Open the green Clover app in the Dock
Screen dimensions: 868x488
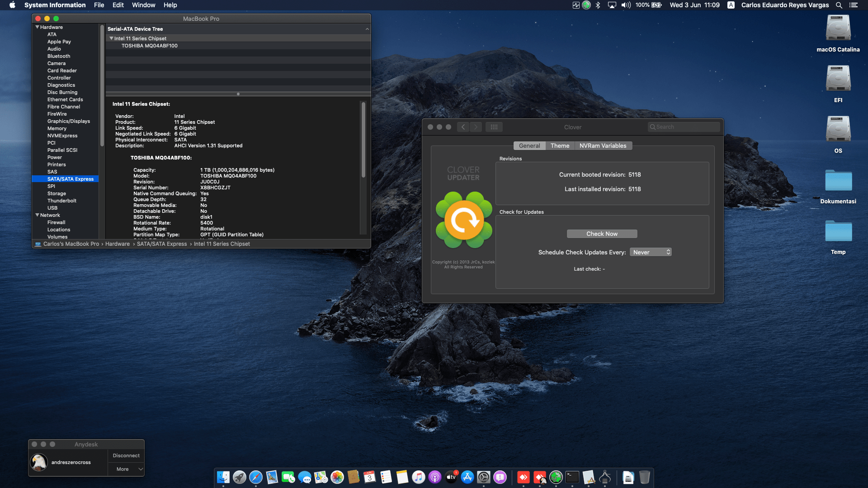pyautogui.click(x=555, y=478)
